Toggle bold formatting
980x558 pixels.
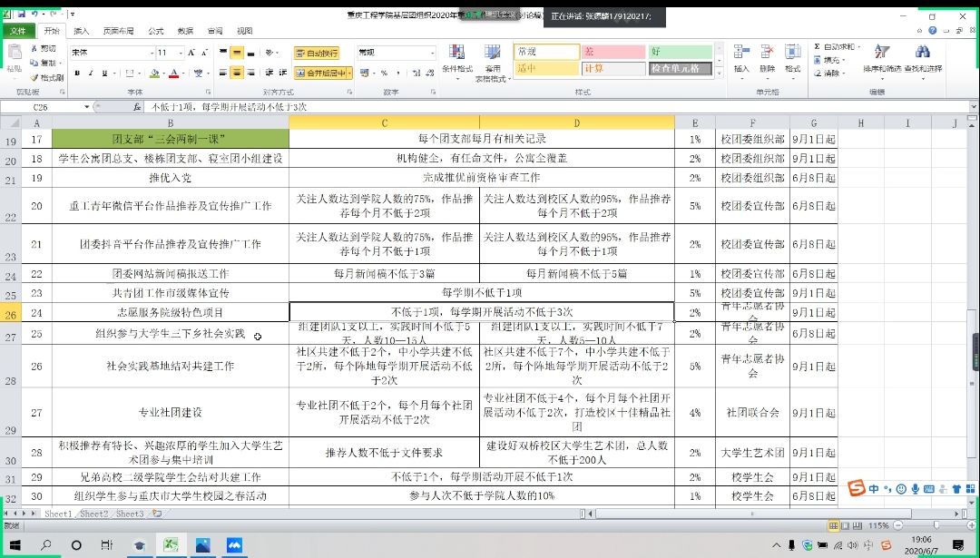(x=78, y=73)
